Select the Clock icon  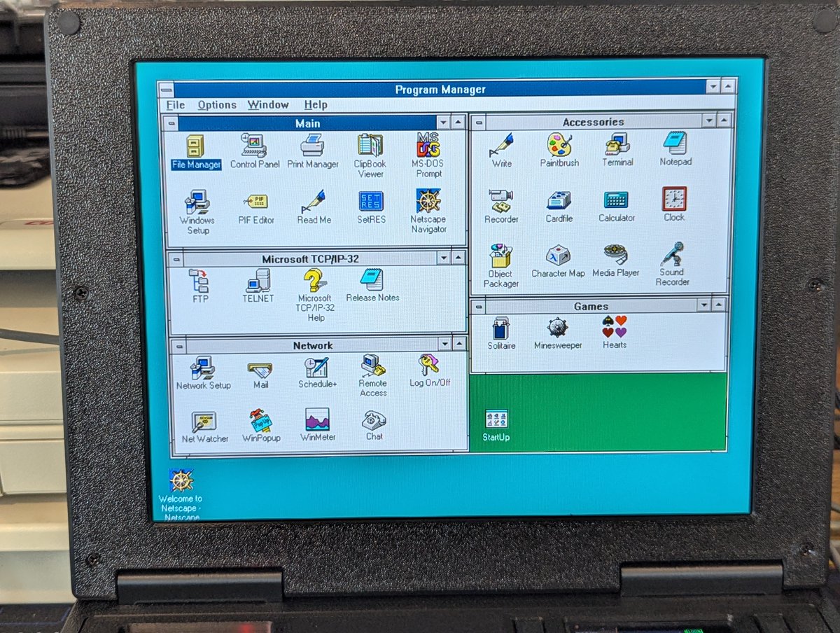click(674, 199)
